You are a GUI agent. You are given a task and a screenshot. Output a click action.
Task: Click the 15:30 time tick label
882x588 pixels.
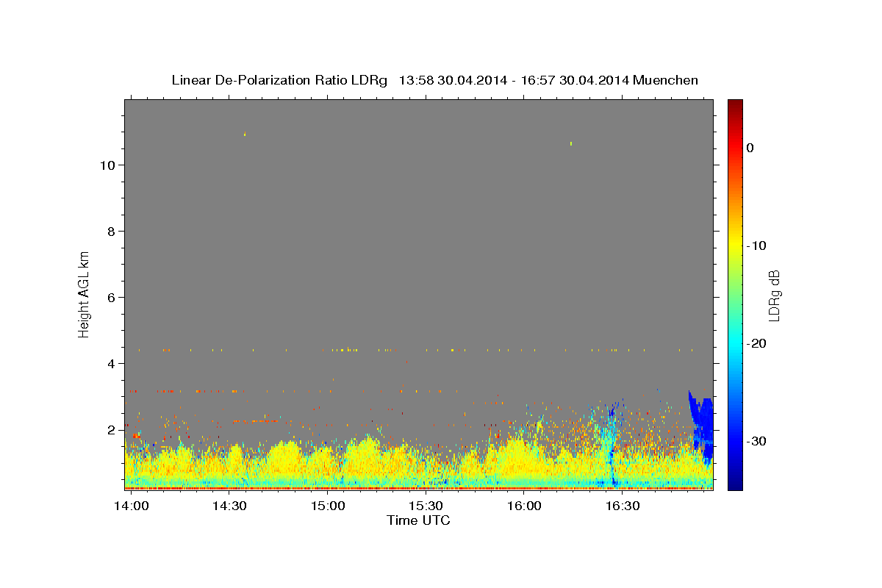[x=426, y=506]
